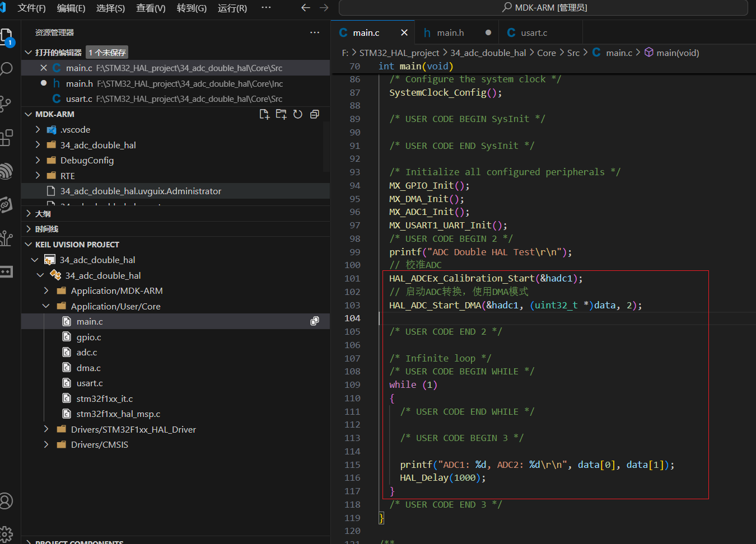
Task: Open stm32f1xx_it.c in project tree
Action: click(x=175, y=398)
